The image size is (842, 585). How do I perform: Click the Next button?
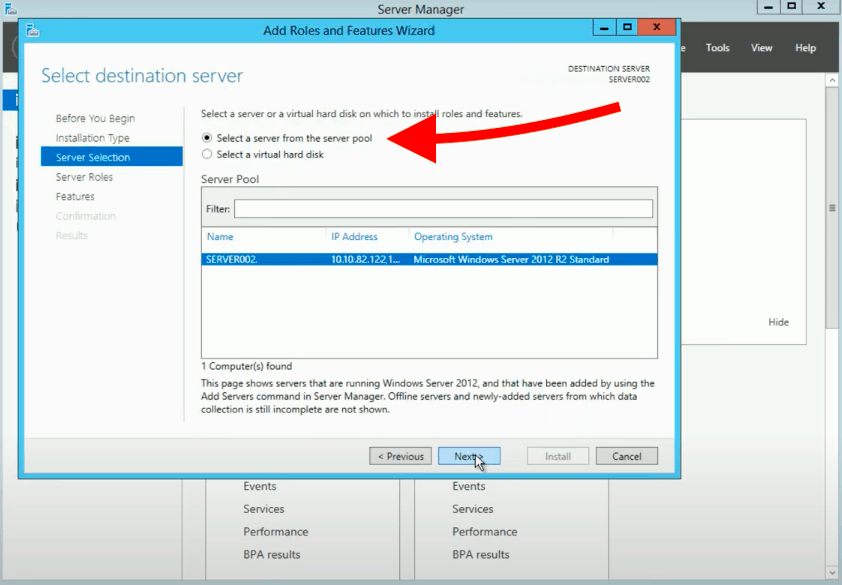[x=469, y=456]
